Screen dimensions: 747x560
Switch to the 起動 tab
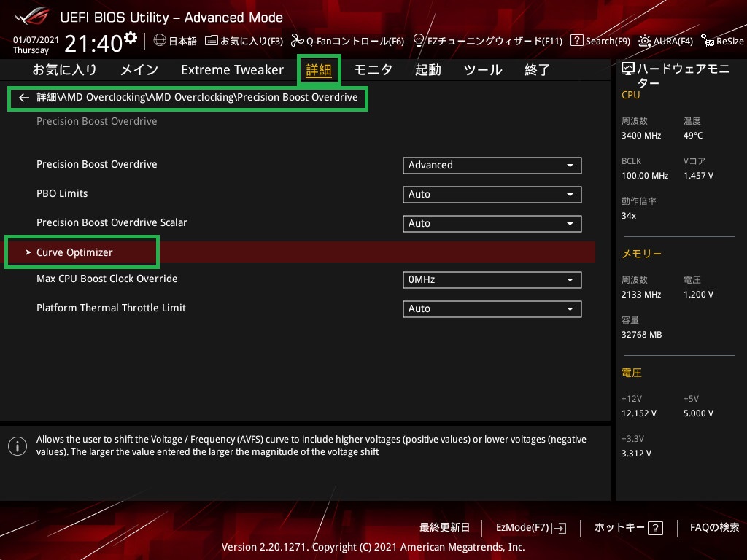tap(427, 70)
